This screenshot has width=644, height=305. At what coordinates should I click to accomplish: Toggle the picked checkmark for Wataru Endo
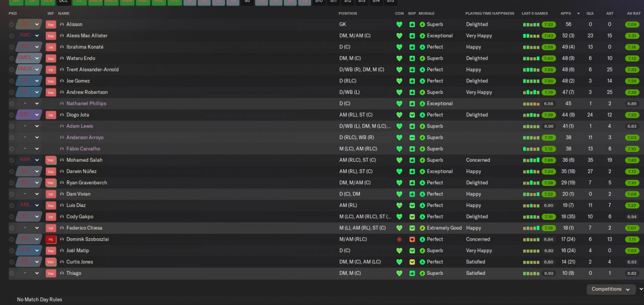pyautogui.click(x=12, y=58)
